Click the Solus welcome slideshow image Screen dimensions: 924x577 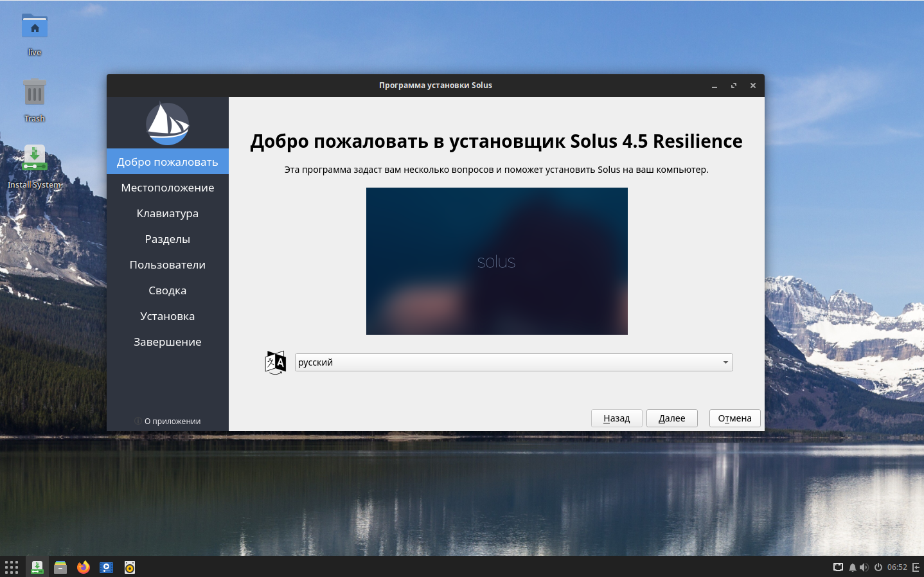tap(497, 261)
